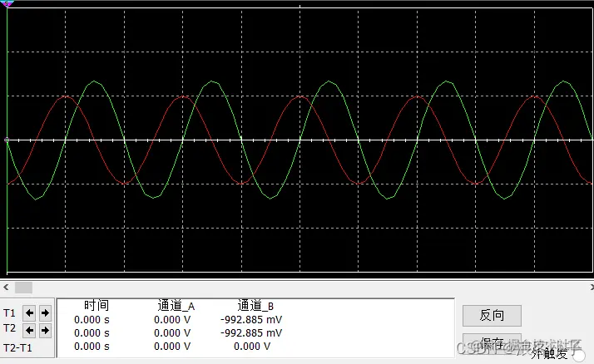This screenshot has width=594, height=364.
Task: Click T1 channel B value -992.885 mV
Action: [251, 320]
